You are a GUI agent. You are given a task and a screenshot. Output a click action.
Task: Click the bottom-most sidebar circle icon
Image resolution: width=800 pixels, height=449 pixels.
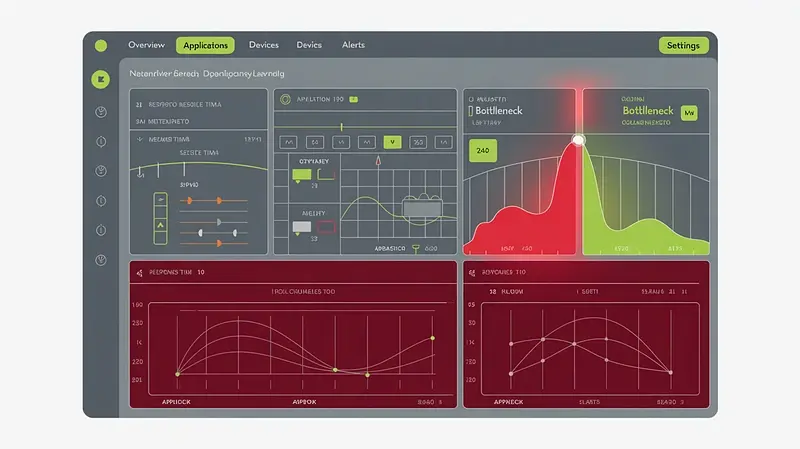click(x=100, y=260)
